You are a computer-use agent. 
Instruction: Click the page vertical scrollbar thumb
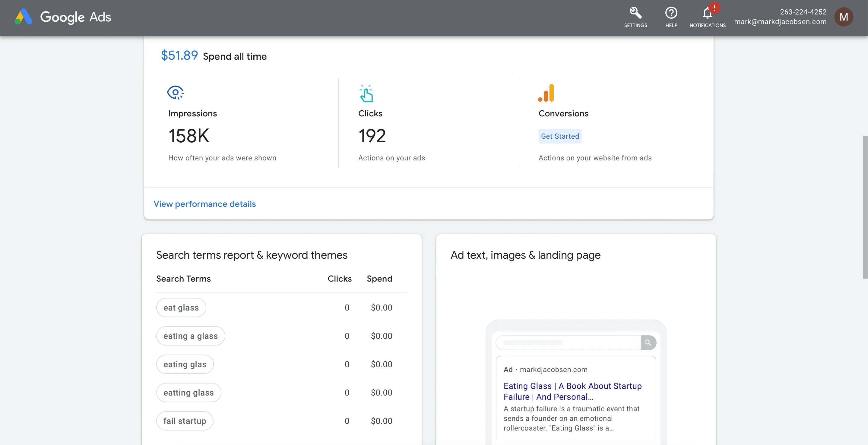pyautogui.click(x=865, y=207)
